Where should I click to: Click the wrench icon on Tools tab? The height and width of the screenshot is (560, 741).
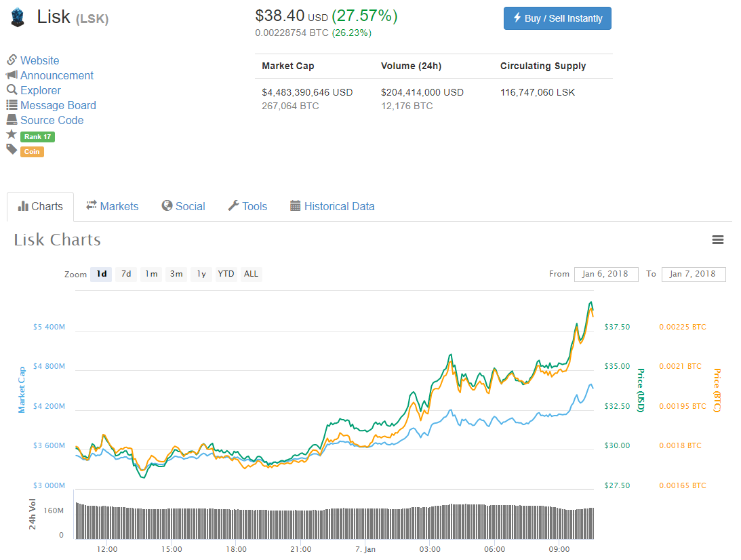pyautogui.click(x=233, y=205)
